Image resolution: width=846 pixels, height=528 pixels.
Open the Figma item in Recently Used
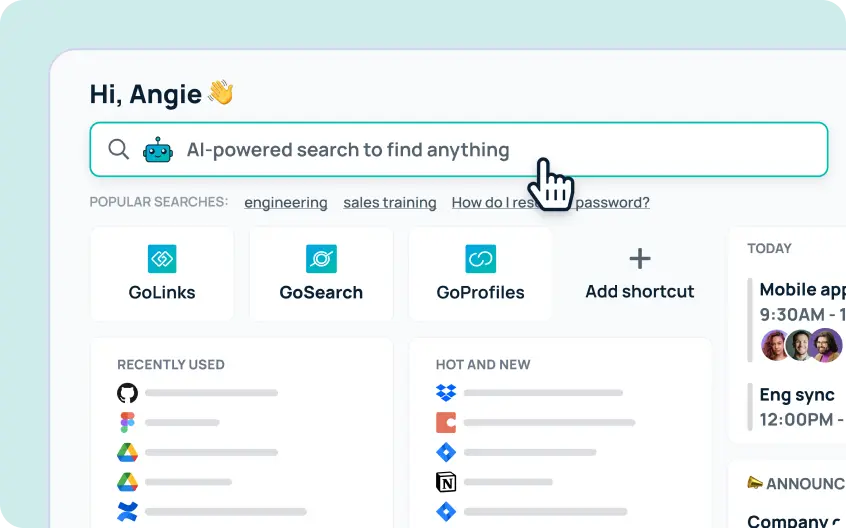coord(168,422)
